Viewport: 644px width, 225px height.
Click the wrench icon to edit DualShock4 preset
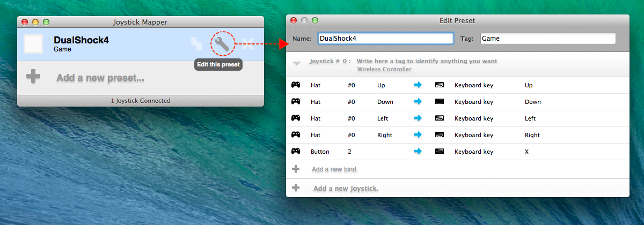coord(222,44)
